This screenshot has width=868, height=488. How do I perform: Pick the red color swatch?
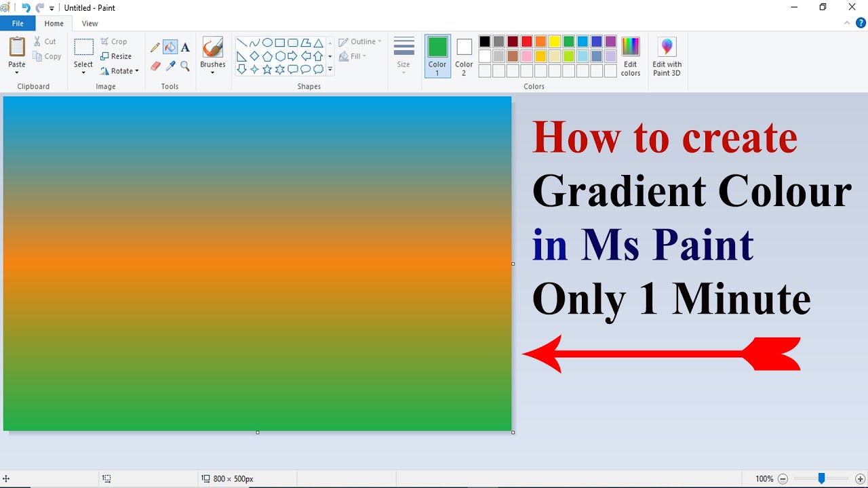click(x=526, y=42)
